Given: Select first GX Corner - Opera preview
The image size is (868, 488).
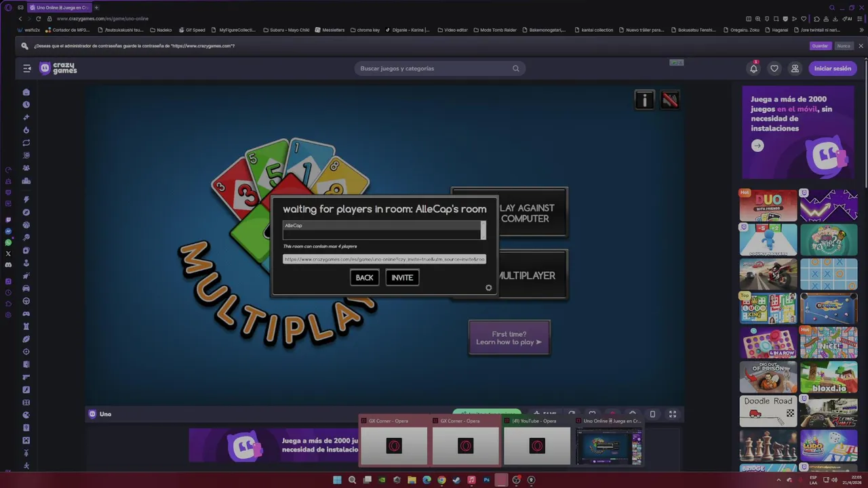Looking at the screenshot, I should [394, 441].
